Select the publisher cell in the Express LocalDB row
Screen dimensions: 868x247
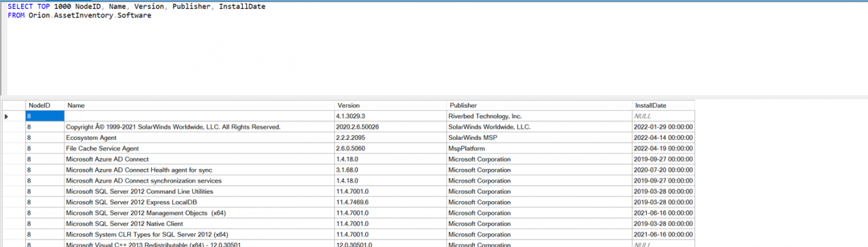point(539,202)
